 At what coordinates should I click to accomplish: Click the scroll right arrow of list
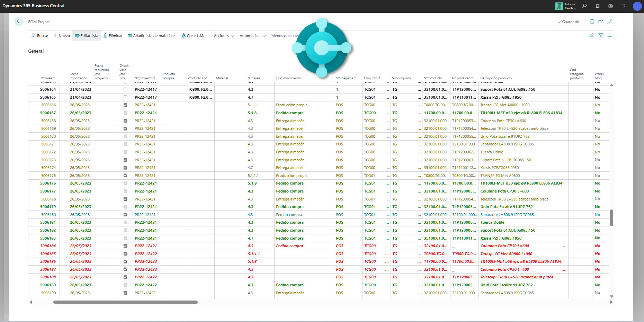click(611, 302)
